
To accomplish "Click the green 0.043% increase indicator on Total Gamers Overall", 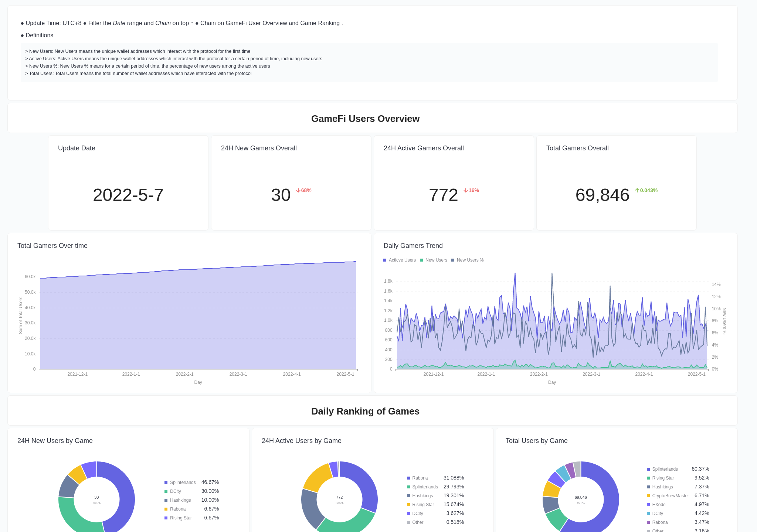I will pyautogui.click(x=646, y=190).
